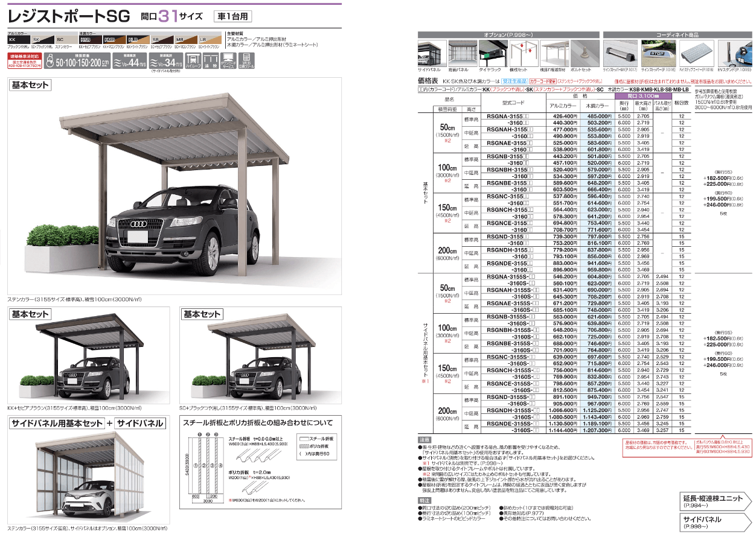756x537 pixels.
Task: Click the 注意 notes heading
Action: [x=424, y=439]
